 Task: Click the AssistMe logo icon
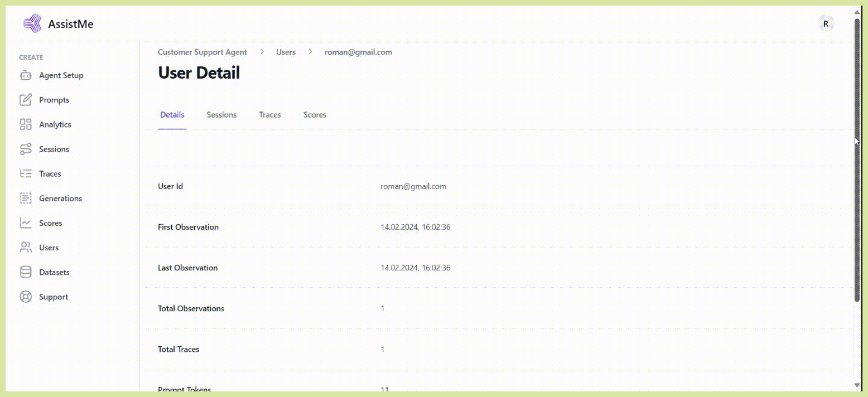click(32, 24)
